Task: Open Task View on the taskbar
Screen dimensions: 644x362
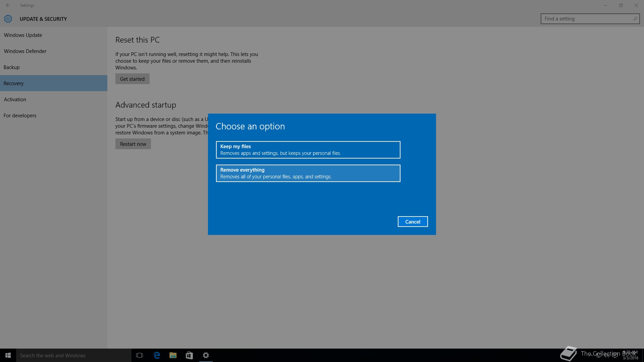Action: click(140, 355)
